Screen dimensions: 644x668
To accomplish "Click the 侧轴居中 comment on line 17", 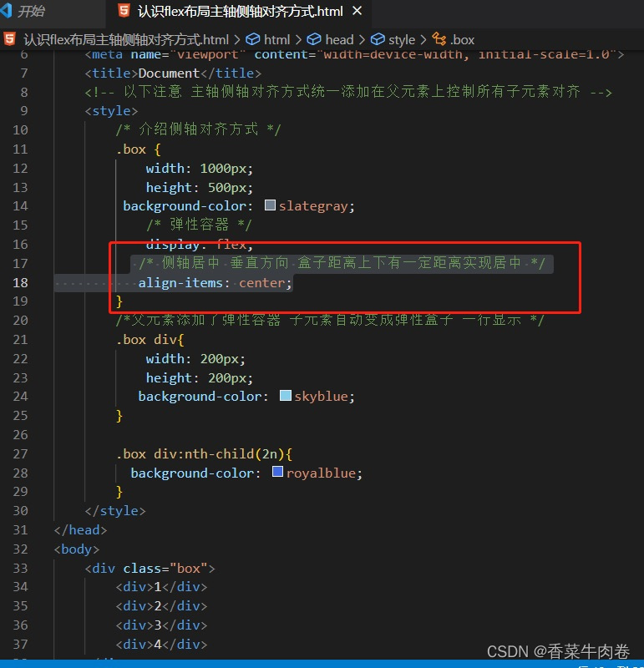I will (x=342, y=263).
